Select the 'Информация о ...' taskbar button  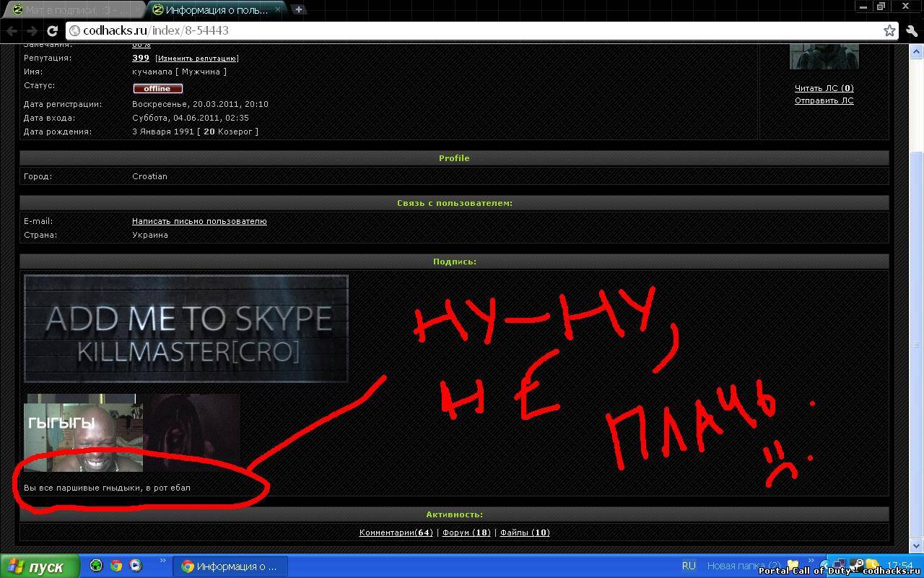231,566
